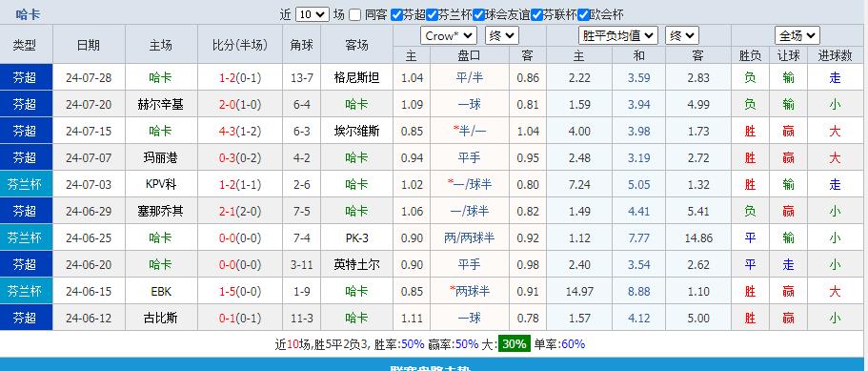Viewport: 868px width, 371px height.
Task: Open the 终 dropdown beside 胜平负均值
Action: coord(682,36)
